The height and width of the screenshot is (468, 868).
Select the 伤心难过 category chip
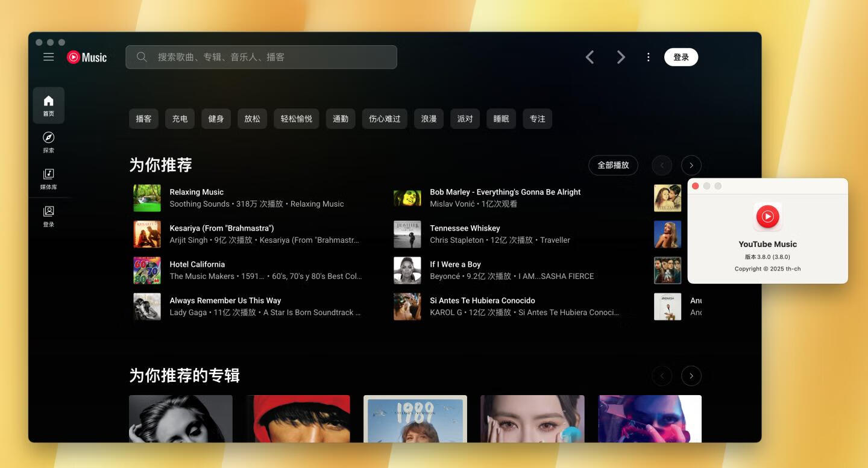pyautogui.click(x=385, y=119)
